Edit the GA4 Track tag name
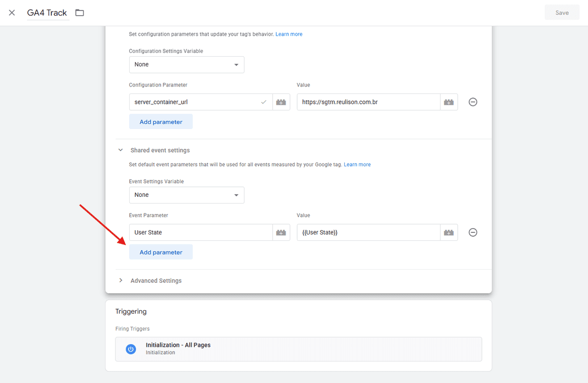The height and width of the screenshot is (383, 588). tap(47, 13)
